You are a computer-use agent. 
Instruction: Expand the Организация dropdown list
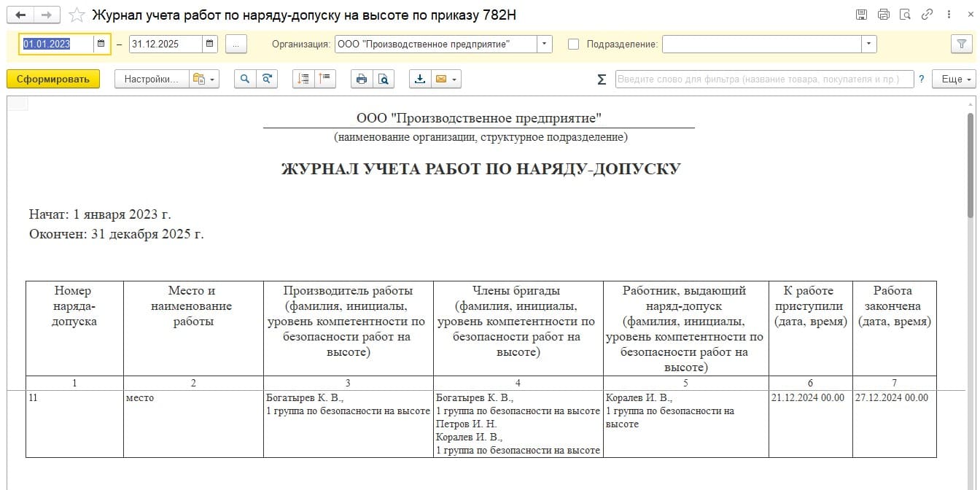click(x=545, y=44)
